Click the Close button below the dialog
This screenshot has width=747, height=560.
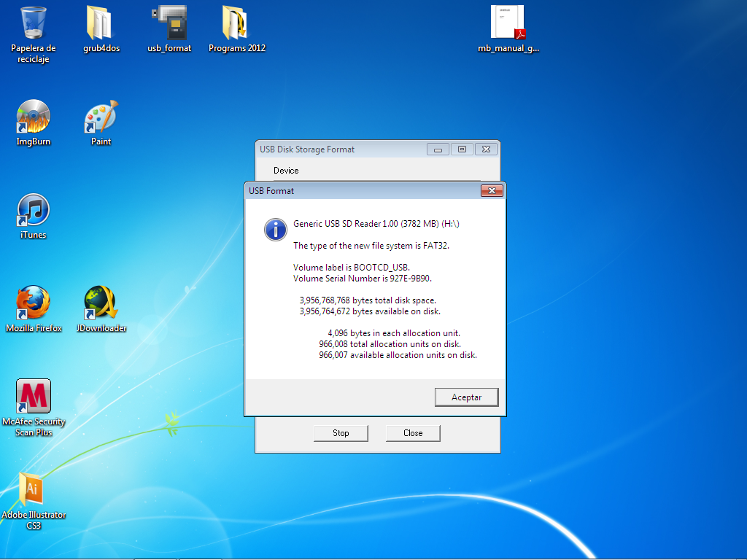click(413, 433)
